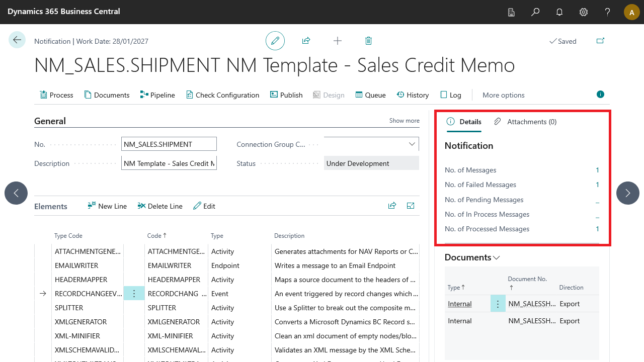Screen dimensions: 644x362
Task: Go back using the back arrow button
Action: [x=17, y=40]
